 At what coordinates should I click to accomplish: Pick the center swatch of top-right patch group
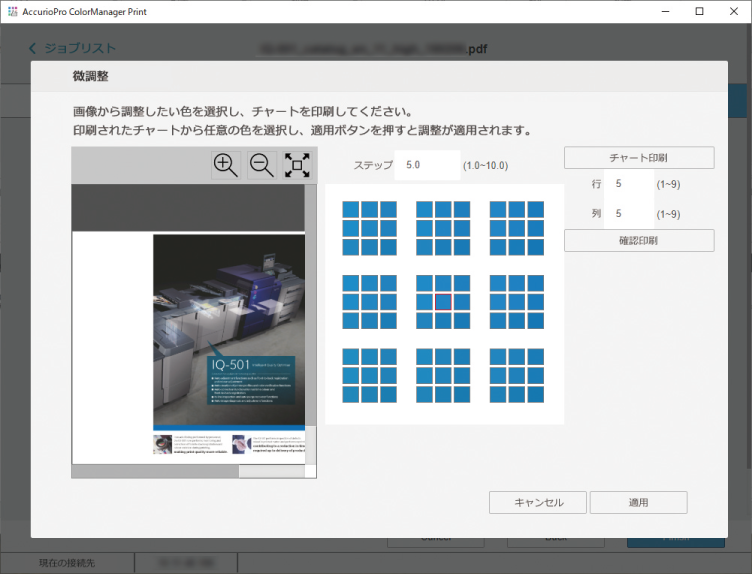pos(517,228)
